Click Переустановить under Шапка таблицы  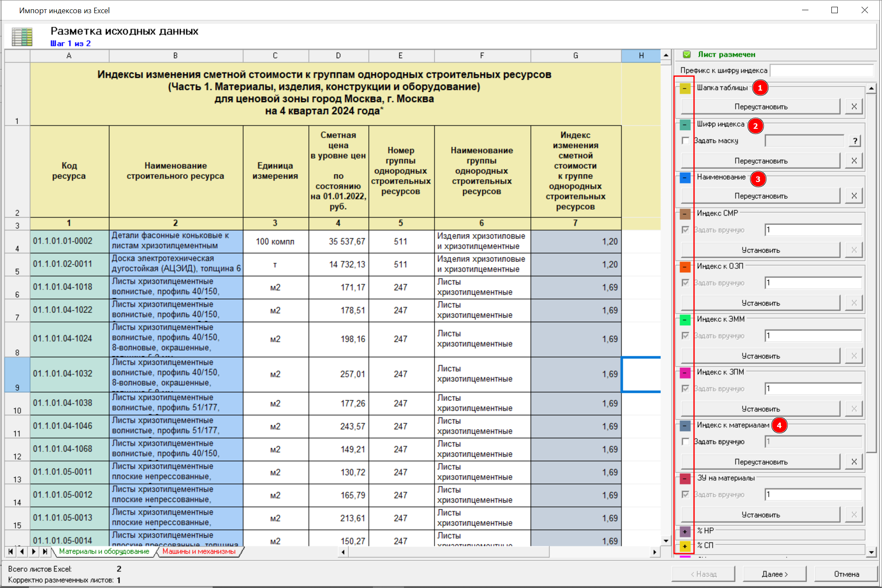coord(761,106)
